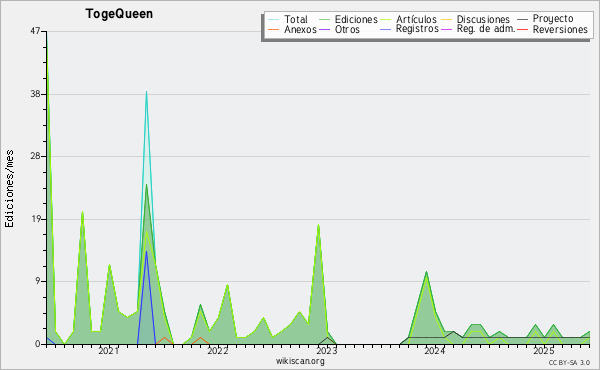
Task: Click the y-axis value 9
Action: click(x=38, y=281)
